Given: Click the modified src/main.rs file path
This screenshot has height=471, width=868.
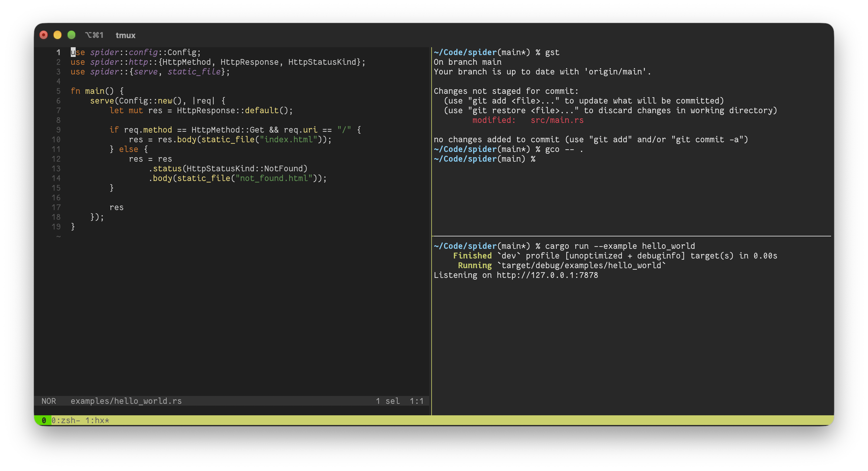Looking at the screenshot, I should (557, 120).
